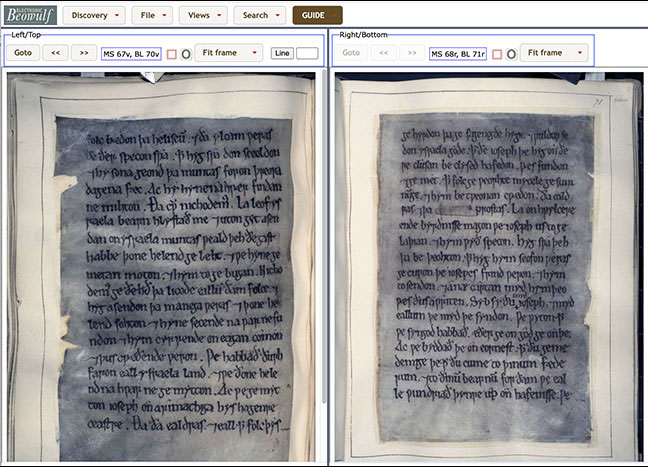The width and height of the screenshot is (648, 467).
Task: Toggle the red square icon in Left/Top panel
Action: pyautogui.click(x=172, y=54)
